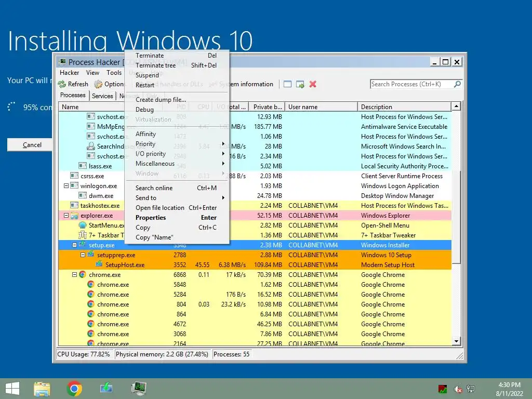Switch to the Processes tab
Viewport: 532px width, 399px height.
(x=73, y=96)
